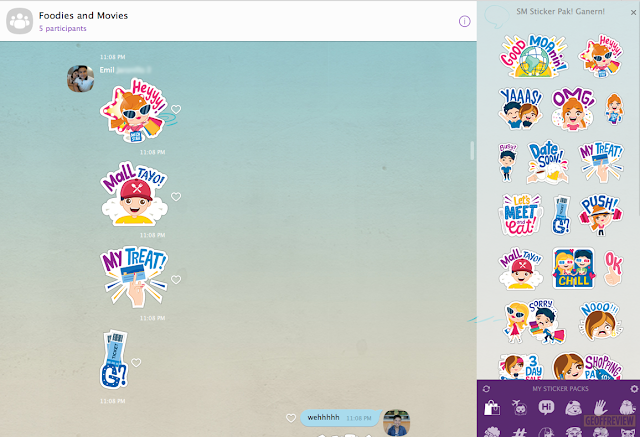Send the My Treat sticker from panel
Viewport: 640px width, 437px height.
tap(601, 162)
